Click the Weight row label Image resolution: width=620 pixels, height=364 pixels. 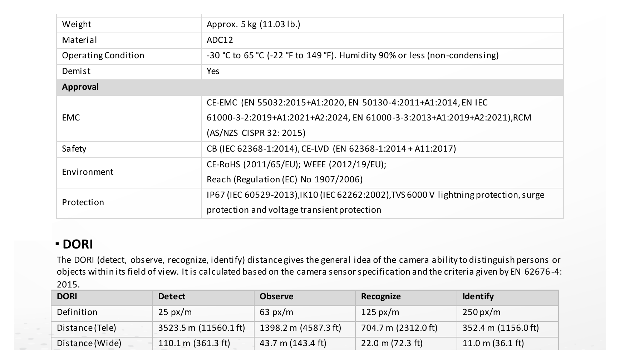pyautogui.click(x=77, y=24)
